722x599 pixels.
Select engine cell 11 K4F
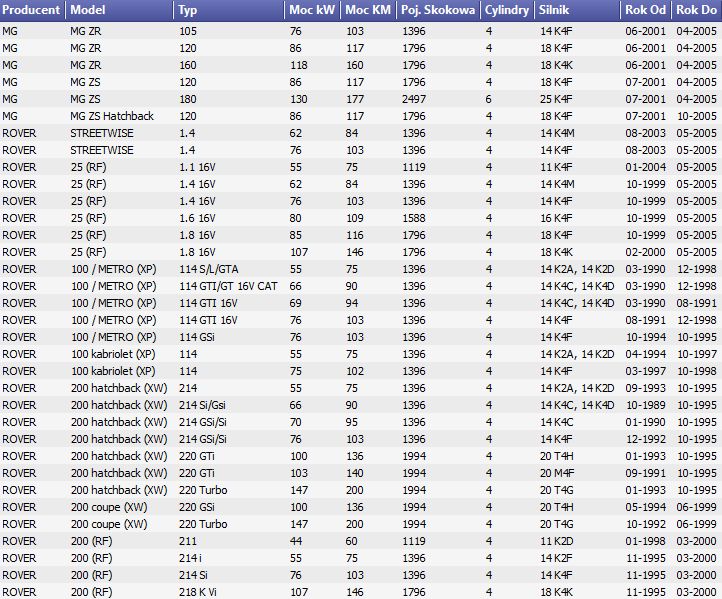coord(556,167)
